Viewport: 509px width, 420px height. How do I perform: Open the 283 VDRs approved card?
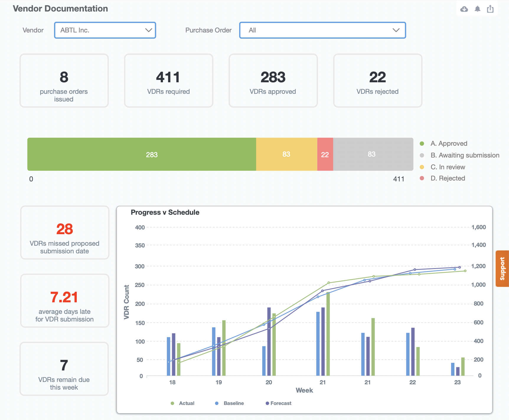pyautogui.click(x=273, y=80)
